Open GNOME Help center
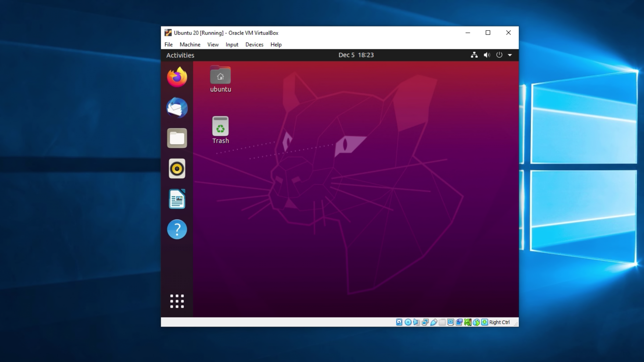 176,229
